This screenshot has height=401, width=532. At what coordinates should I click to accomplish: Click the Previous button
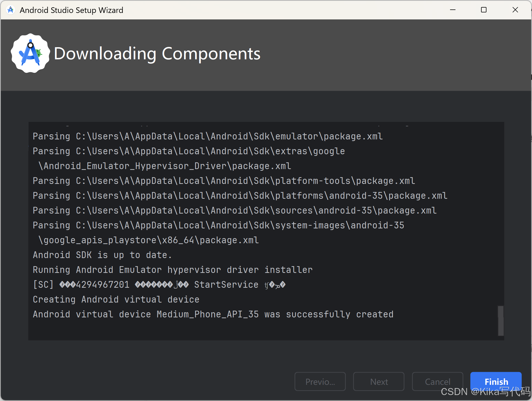tap(320, 381)
